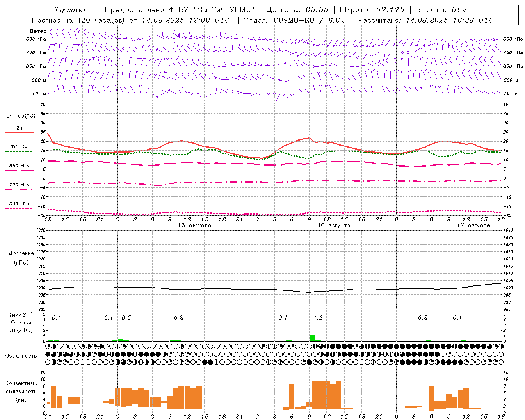Click the 'Ветер' wind panel label
Image resolution: width=525 pixels, height=420 pixels.
(x=38, y=31)
